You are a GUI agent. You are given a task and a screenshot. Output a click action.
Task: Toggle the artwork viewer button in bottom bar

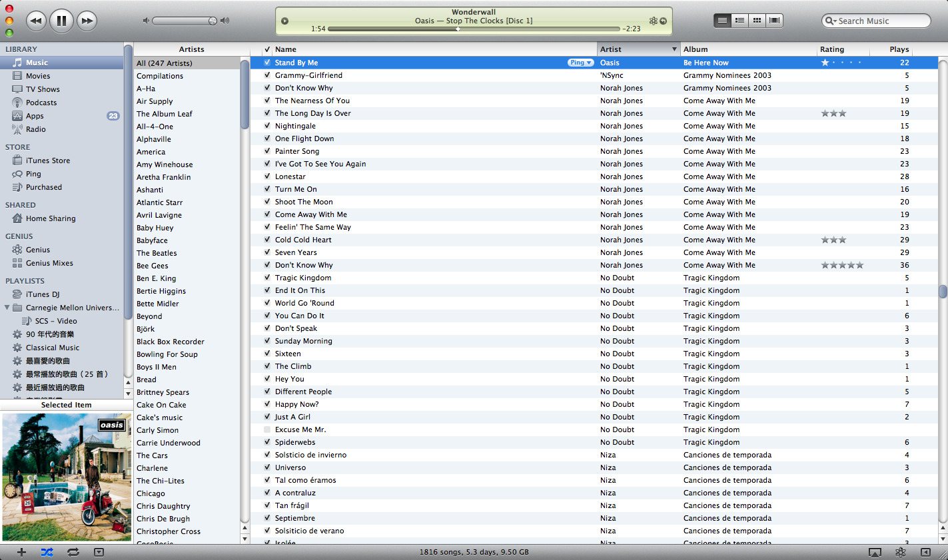pyautogui.click(x=99, y=552)
